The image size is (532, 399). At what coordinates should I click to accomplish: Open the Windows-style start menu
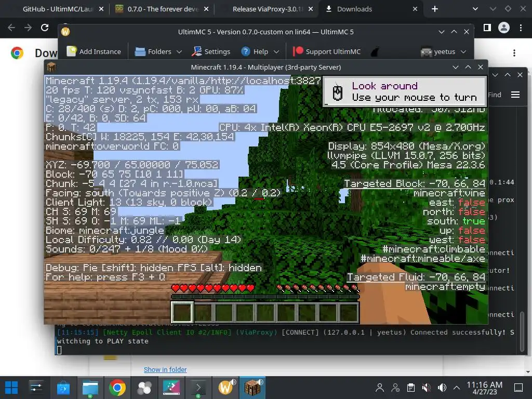point(11,388)
